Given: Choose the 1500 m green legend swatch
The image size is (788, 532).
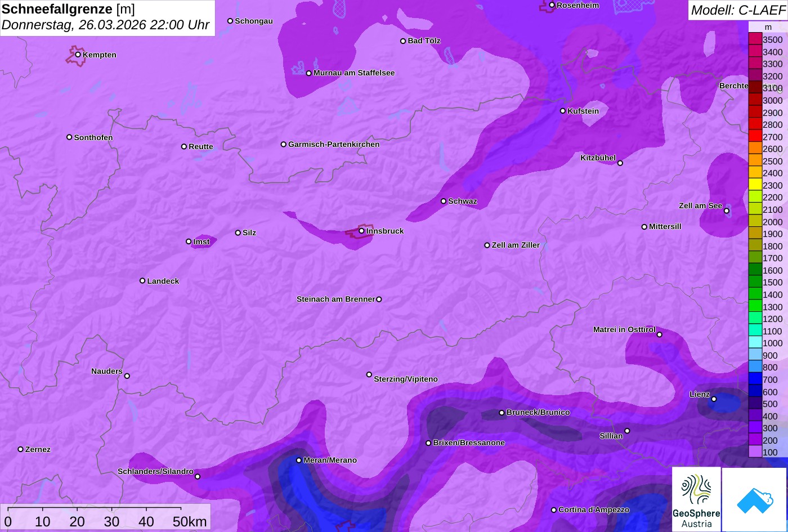Looking at the screenshot, I should point(755,283).
